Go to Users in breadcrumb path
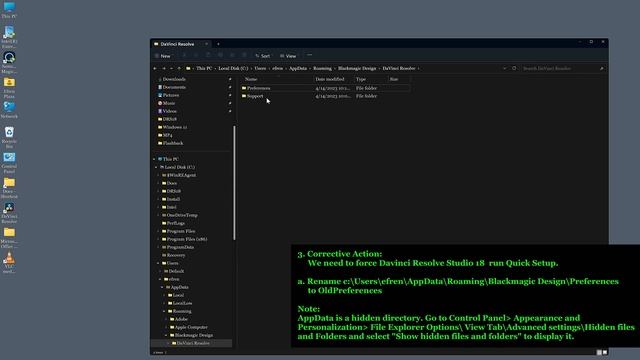Screen dimensions: 640x360 click(260, 69)
